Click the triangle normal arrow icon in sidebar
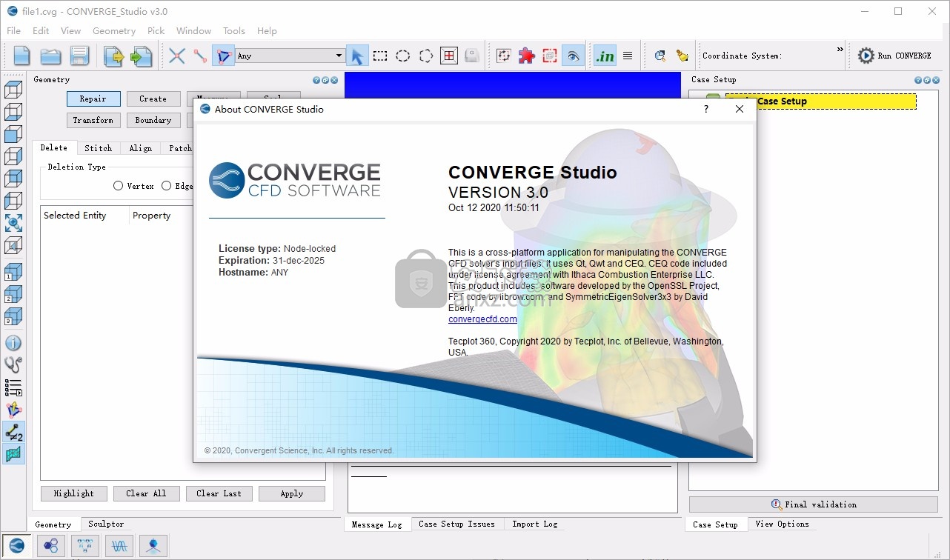 [x=13, y=409]
